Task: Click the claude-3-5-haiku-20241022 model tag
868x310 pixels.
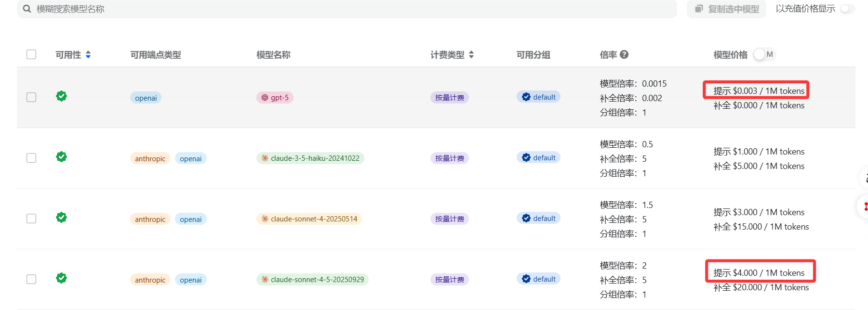Action: pyautogui.click(x=310, y=158)
